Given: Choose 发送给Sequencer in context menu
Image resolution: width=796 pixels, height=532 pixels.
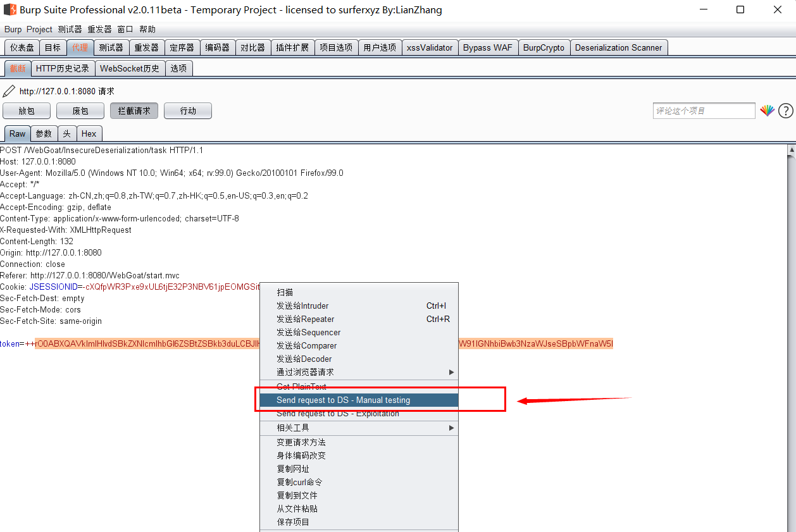Looking at the screenshot, I should 359,332.
